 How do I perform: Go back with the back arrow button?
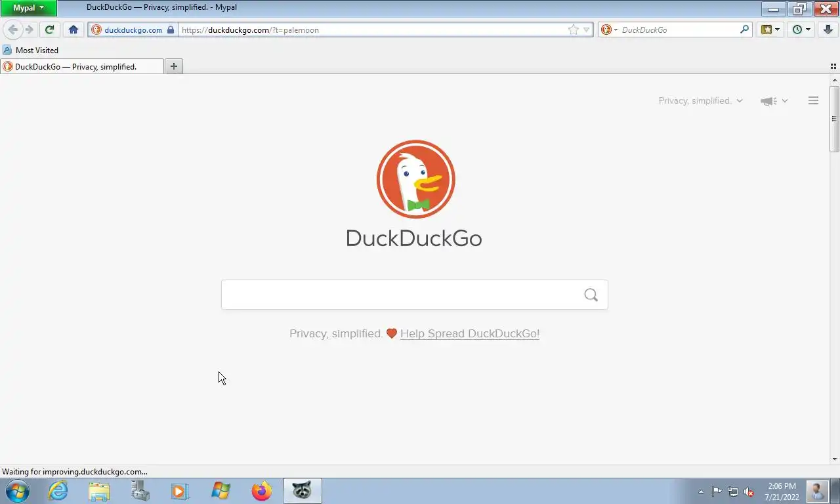click(13, 30)
